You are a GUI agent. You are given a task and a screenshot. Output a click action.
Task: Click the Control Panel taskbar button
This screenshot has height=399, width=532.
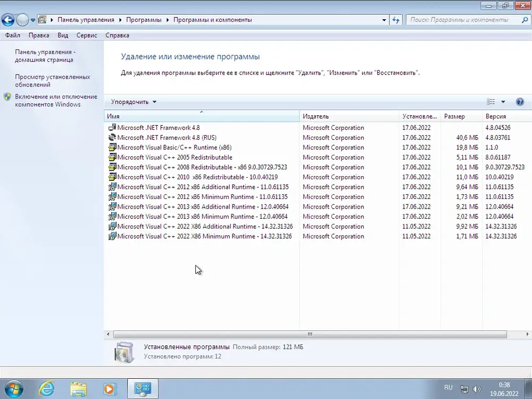(143, 389)
